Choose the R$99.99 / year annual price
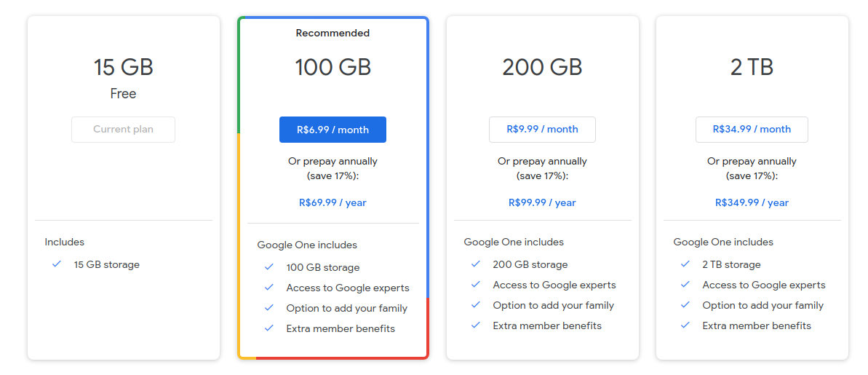 pyautogui.click(x=542, y=202)
